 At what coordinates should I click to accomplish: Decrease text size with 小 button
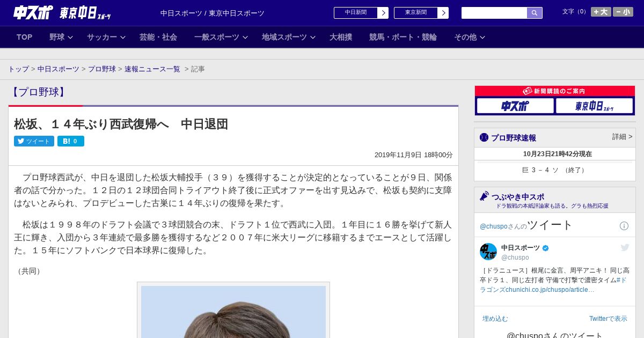tap(623, 12)
